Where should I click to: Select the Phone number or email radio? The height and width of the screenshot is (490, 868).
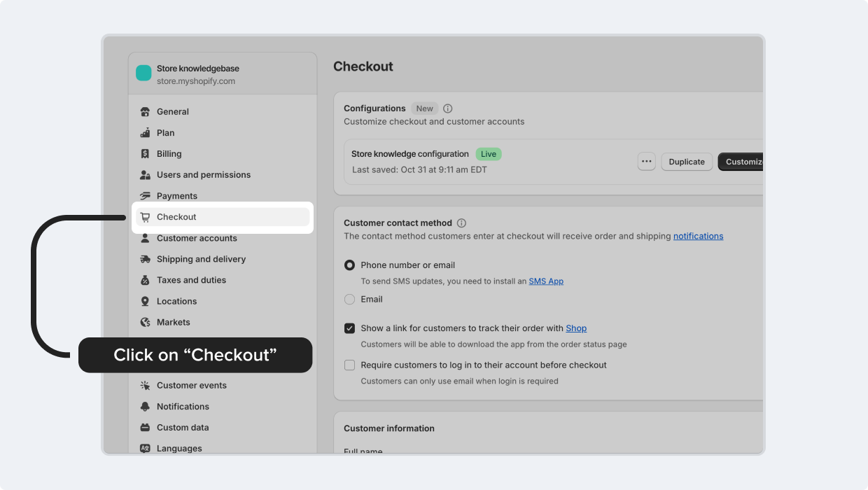pos(349,265)
